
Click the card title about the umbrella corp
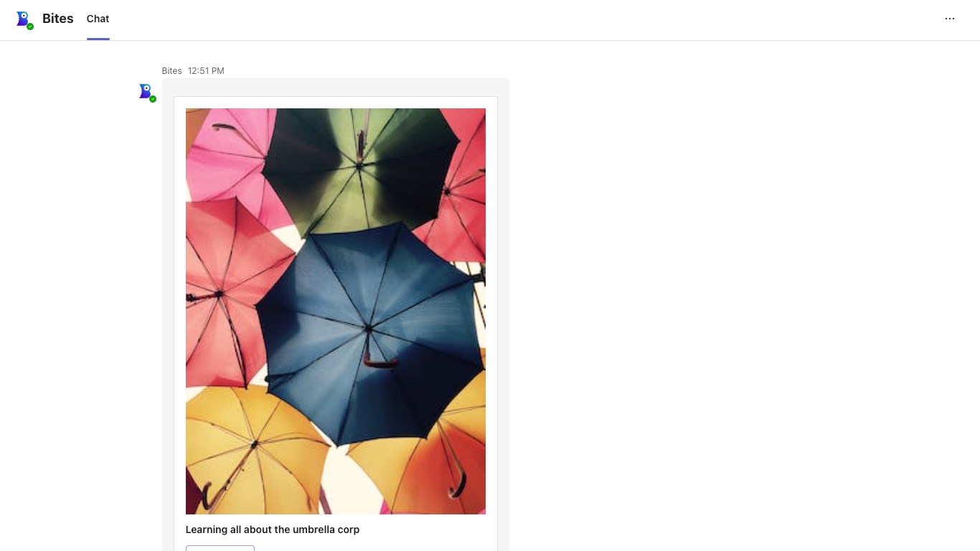273,529
